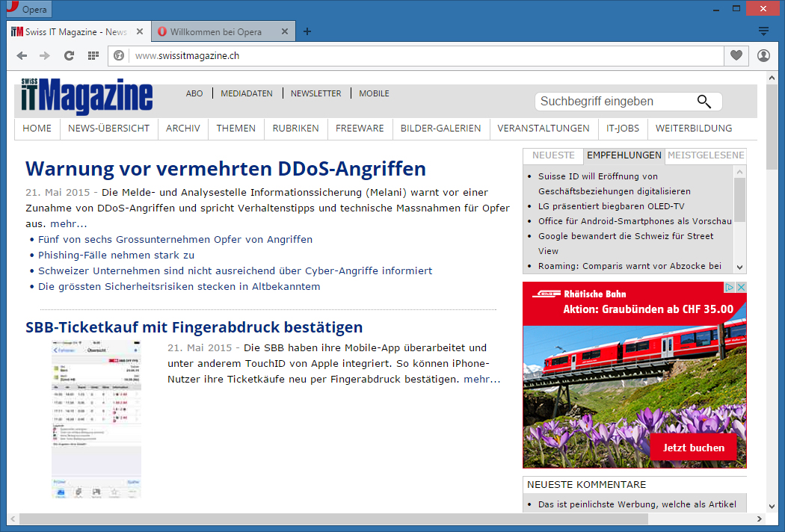
Task: Add page to bookmarks with heart icon
Action: (736, 55)
